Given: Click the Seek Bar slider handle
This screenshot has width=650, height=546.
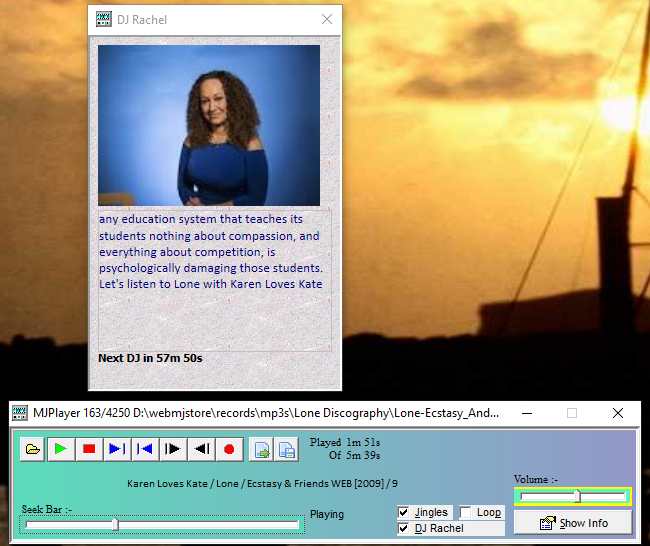Looking at the screenshot, I should point(116,525).
